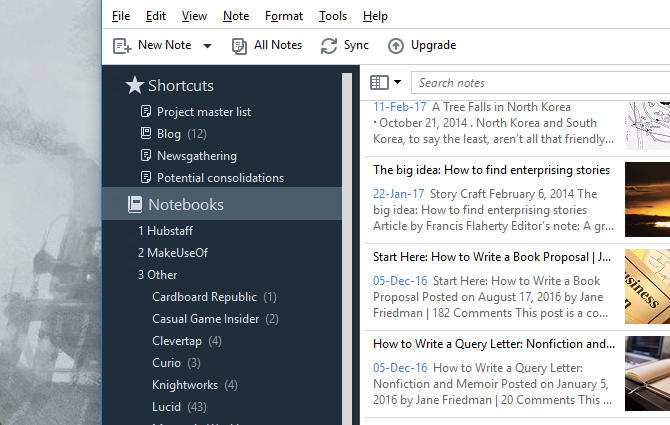The image size is (670, 425).
Task: Click the Notebooks header icon
Action: 134,204
